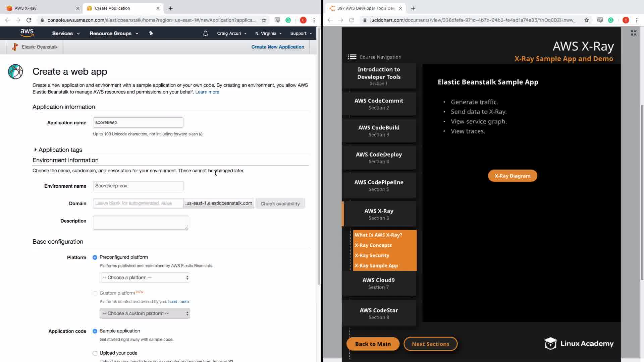644x362 pixels.
Task: Choose the Sample application radio option
Action: tap(95, 331)
